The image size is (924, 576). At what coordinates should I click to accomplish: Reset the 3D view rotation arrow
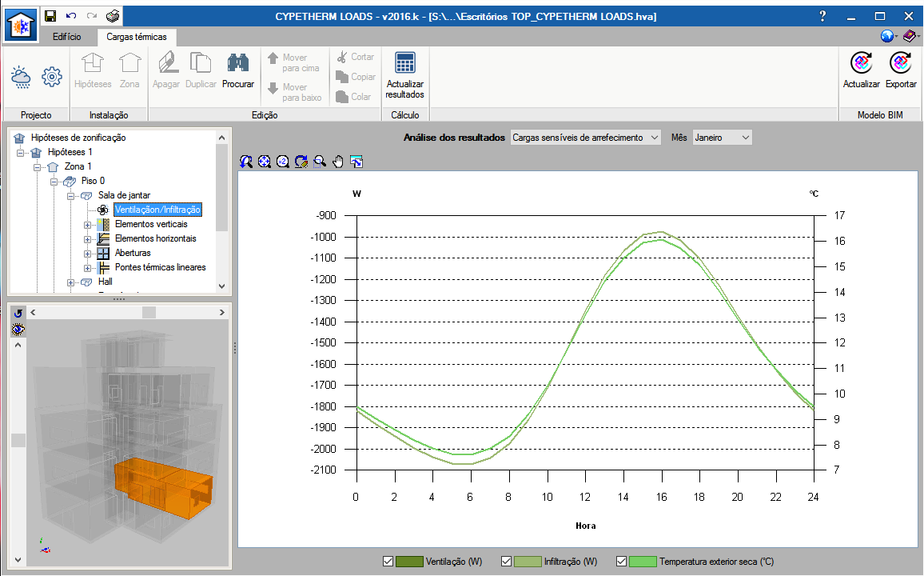[18, 313]
